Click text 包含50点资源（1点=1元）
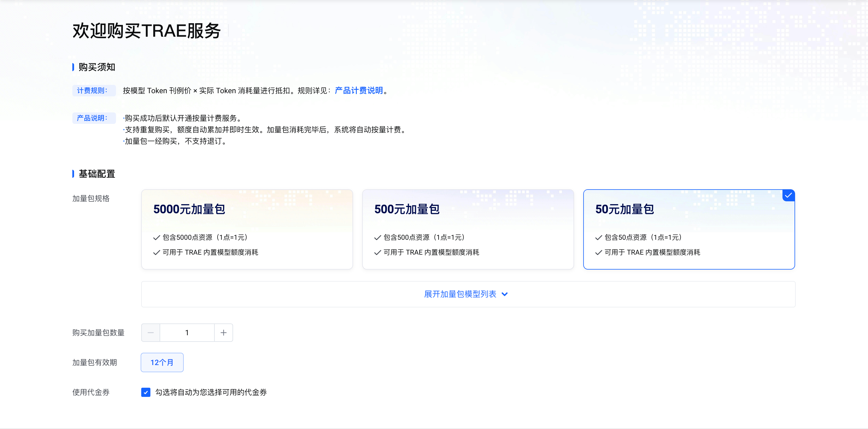868x429 pixels. pyautogui.click(x=643, y=237)
